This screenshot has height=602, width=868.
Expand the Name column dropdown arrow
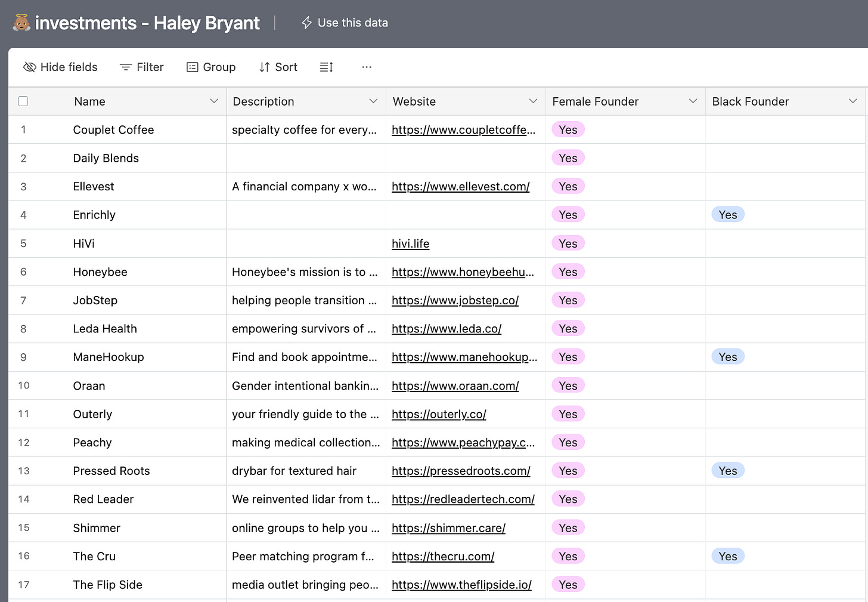214,101
